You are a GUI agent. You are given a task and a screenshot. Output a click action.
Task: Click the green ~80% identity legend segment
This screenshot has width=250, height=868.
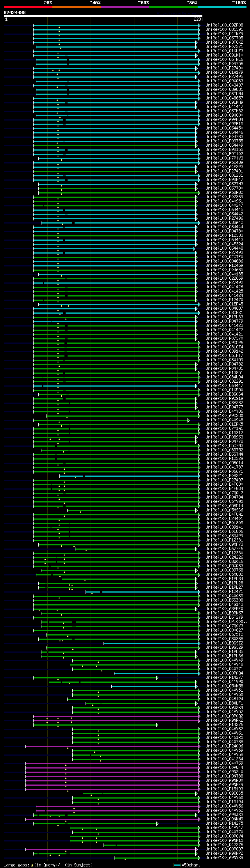pyautogui.click(x=173, y=7)
